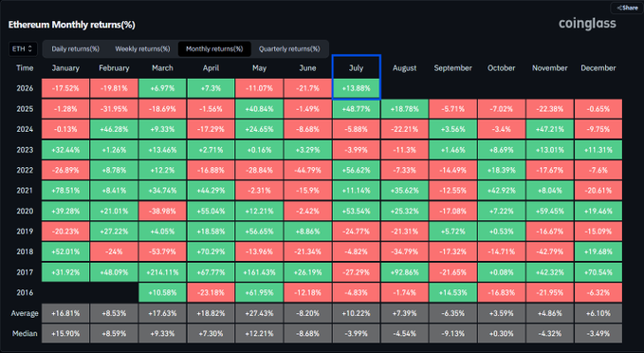Select the -53.79% March 2018 cell
The width and height of the screenshot is (644, 353).
[x=162, y=251]
